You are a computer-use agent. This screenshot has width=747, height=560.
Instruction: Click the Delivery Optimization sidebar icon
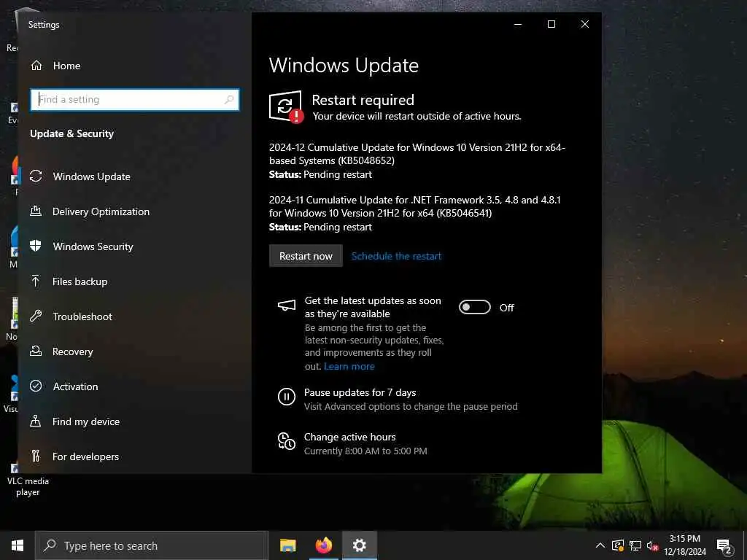click(x=36, y=211)
